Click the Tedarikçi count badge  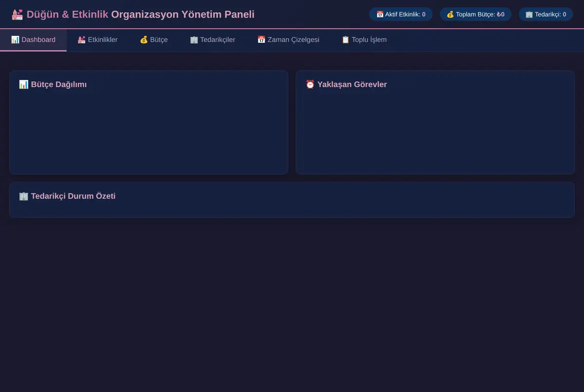546,14
